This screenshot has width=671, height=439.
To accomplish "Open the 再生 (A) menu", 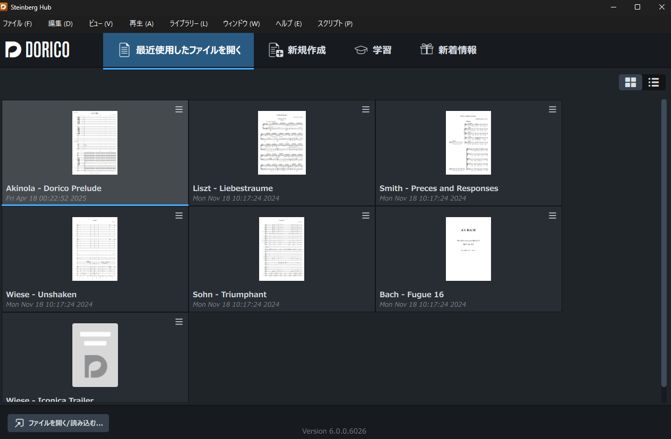I will point(141,24).
